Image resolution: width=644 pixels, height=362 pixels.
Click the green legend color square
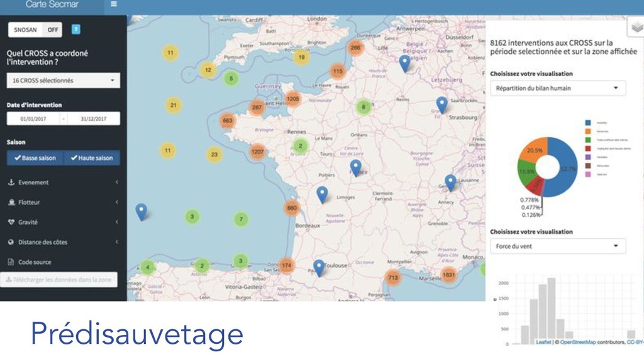(588, 140)
